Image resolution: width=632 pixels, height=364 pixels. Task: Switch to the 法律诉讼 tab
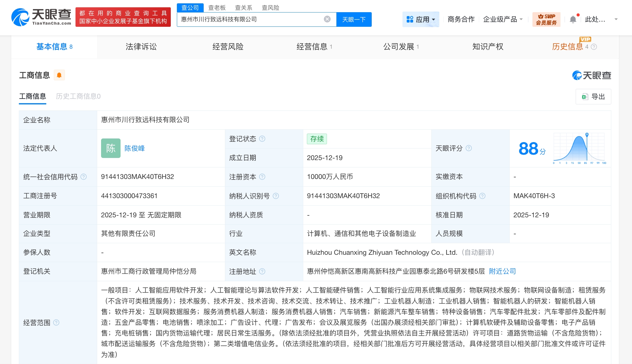[141, 47]
